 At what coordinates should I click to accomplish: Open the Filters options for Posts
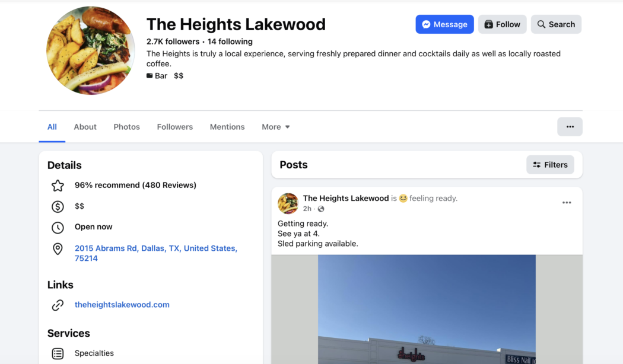click(550, 165)
